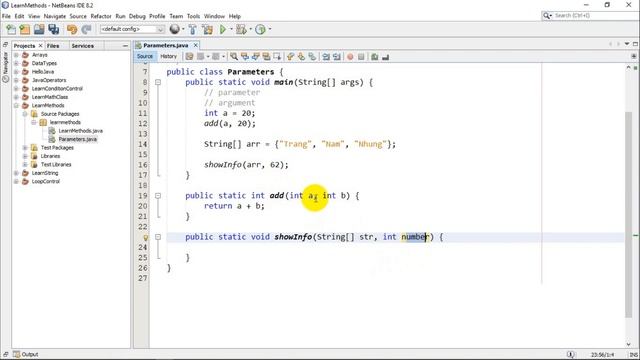
Task: Close the Parameters.java tab
Action: (x=196, y=45)
